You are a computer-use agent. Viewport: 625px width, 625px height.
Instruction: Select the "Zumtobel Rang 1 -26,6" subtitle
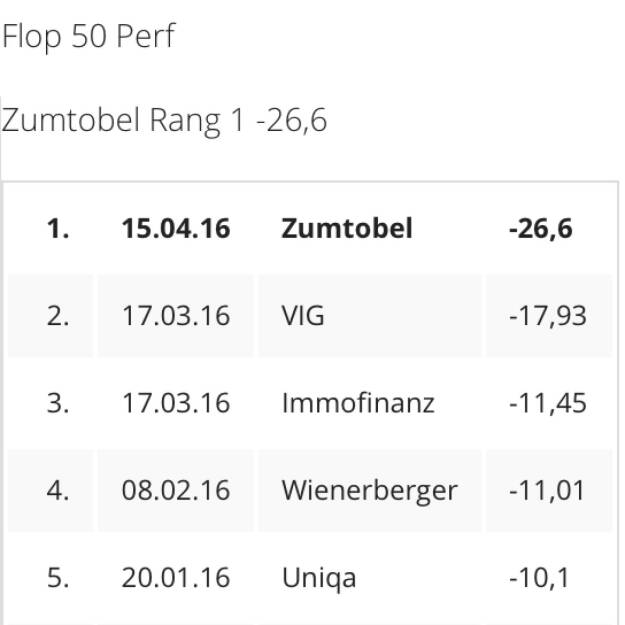[x=164, y=121]
